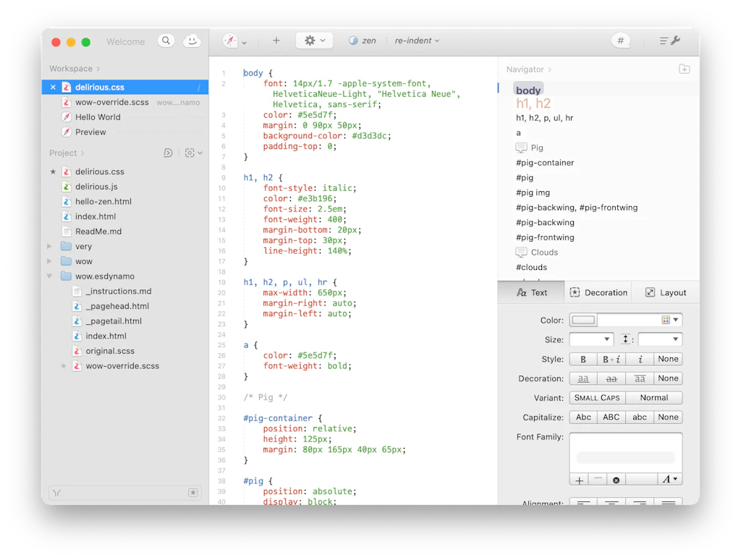Viewport: 741px width, 560px height.
Task: Switch to the Layout tab
Action: [x=666, y=292]
